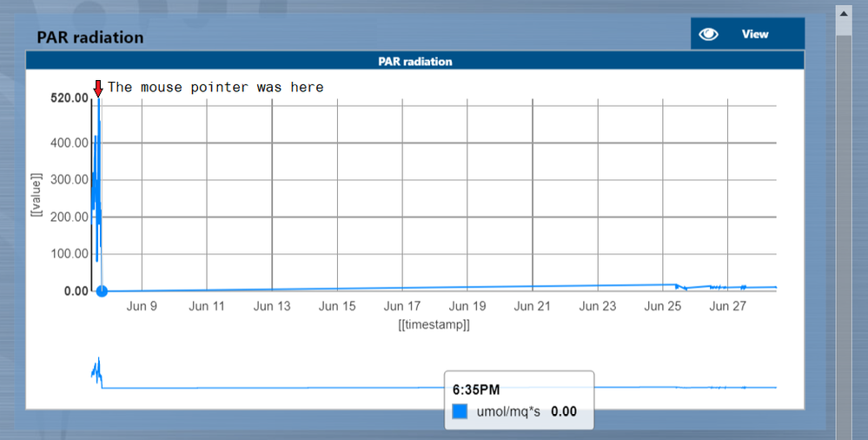Click the Jun 25 axis label
This screenshot has width=868, height=440.
pos(663,306)
